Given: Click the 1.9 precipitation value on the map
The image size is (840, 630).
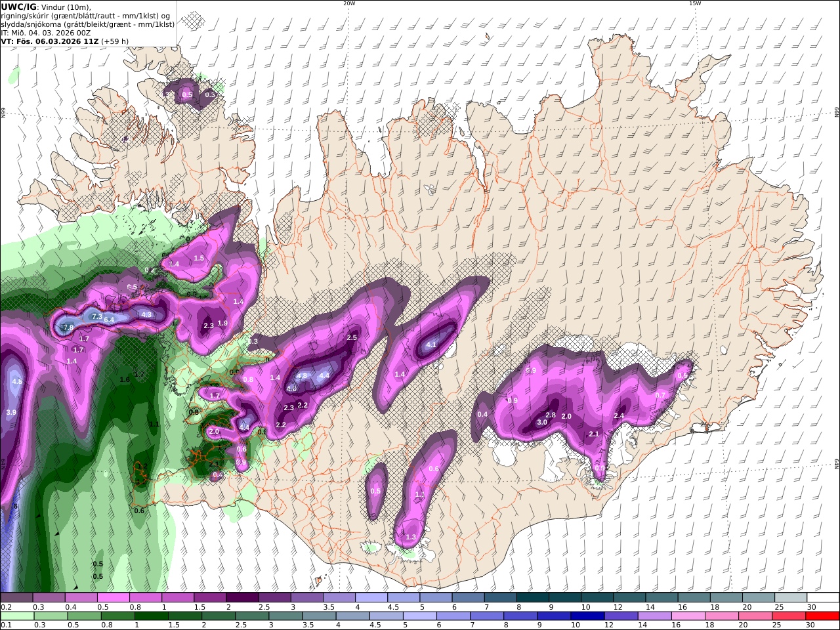Looking at the screenshot, I should coord(222,323).
